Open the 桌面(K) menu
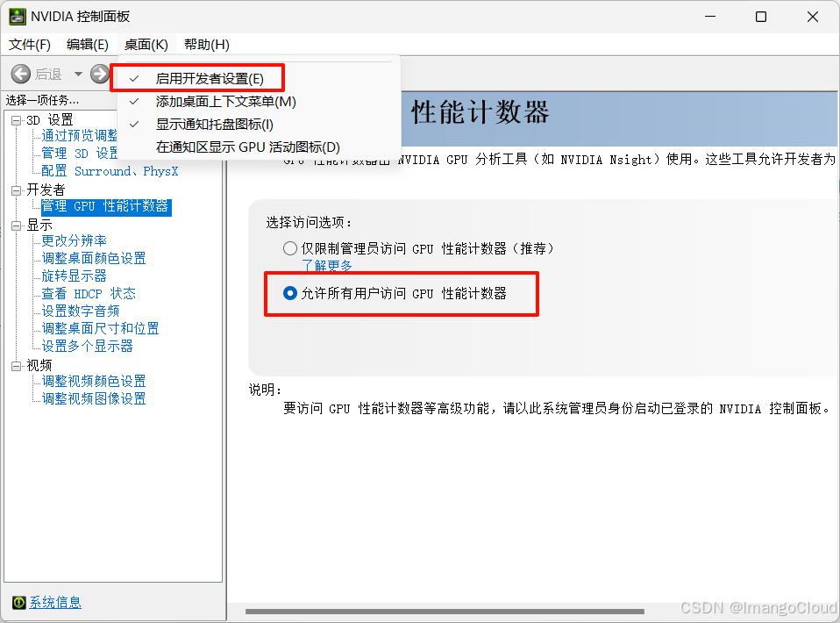Image resolution: width=840 pixels, height=623 pixels. pyautogui.click(x=146, y=45)
